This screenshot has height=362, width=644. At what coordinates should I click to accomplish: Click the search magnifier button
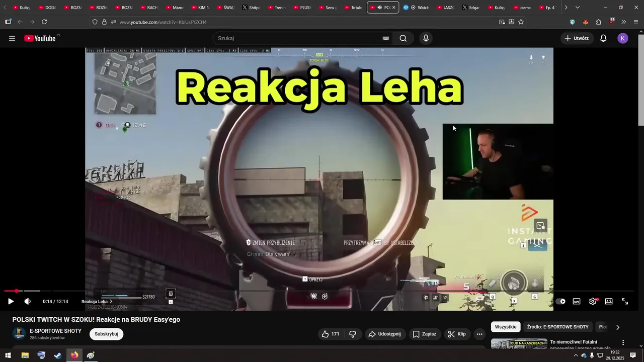click(x=403, y=38)
